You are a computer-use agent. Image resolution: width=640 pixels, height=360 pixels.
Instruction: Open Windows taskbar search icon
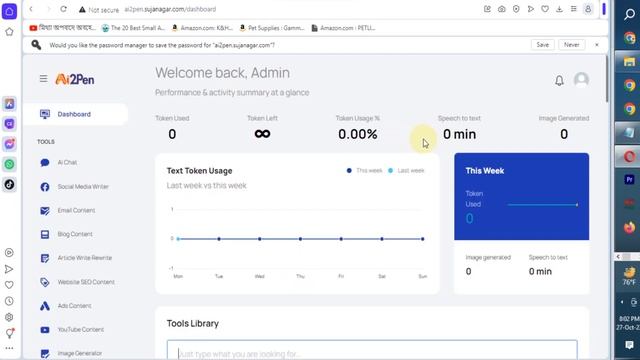click(x=629, y=14)
